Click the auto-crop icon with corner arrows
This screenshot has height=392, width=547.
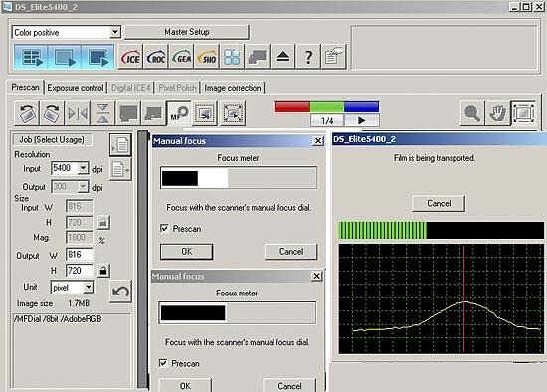click(x=233, y=113)
